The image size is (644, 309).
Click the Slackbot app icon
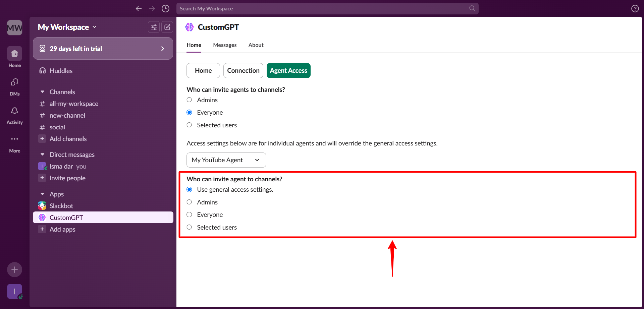pos(42,206)
